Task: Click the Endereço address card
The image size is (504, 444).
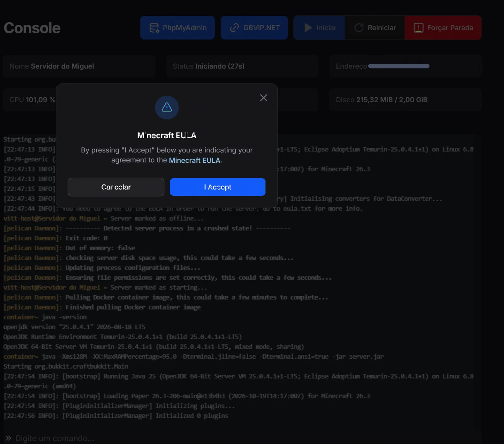Action: (x=405, y=66)
